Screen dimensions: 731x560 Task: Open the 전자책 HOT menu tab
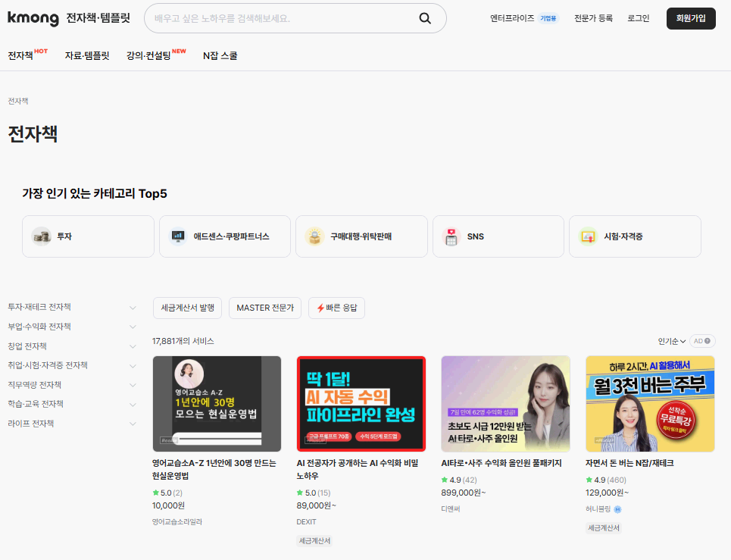click(x=27, y=55)
